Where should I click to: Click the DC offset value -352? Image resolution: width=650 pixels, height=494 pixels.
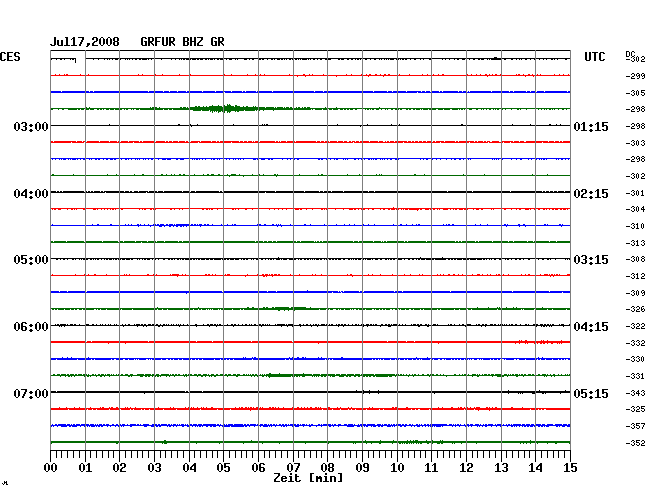click(635, 443)
